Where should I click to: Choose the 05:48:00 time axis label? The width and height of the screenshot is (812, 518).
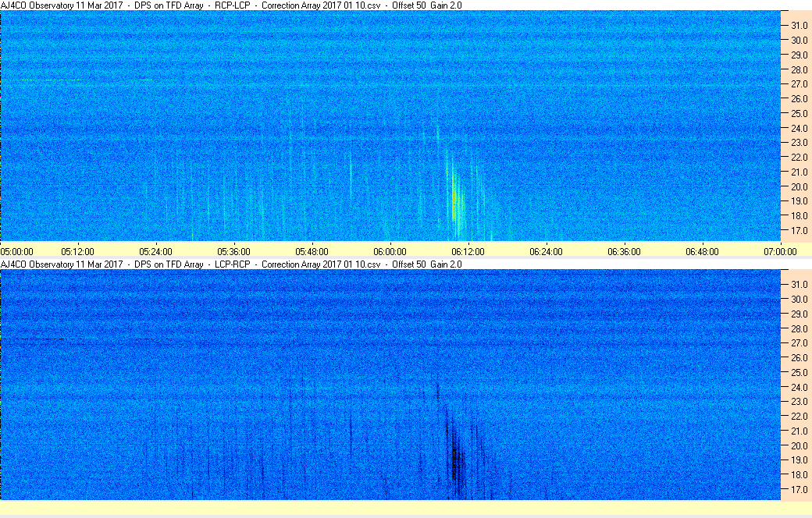(x=312, y=251)
